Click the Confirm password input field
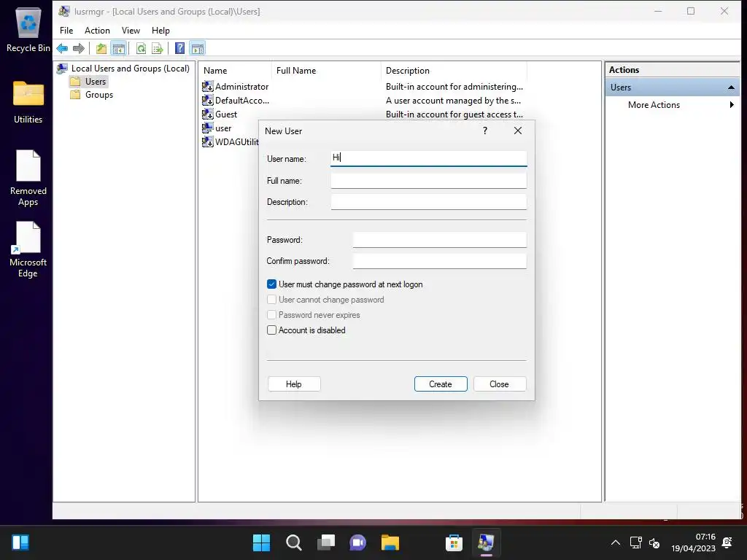The image size is (747, 560). click(440, 261)
